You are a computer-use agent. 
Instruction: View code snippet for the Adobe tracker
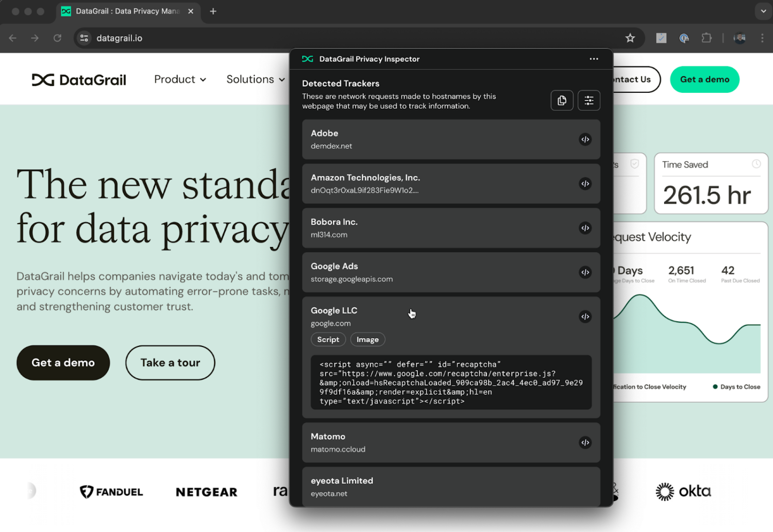(585, 139)
